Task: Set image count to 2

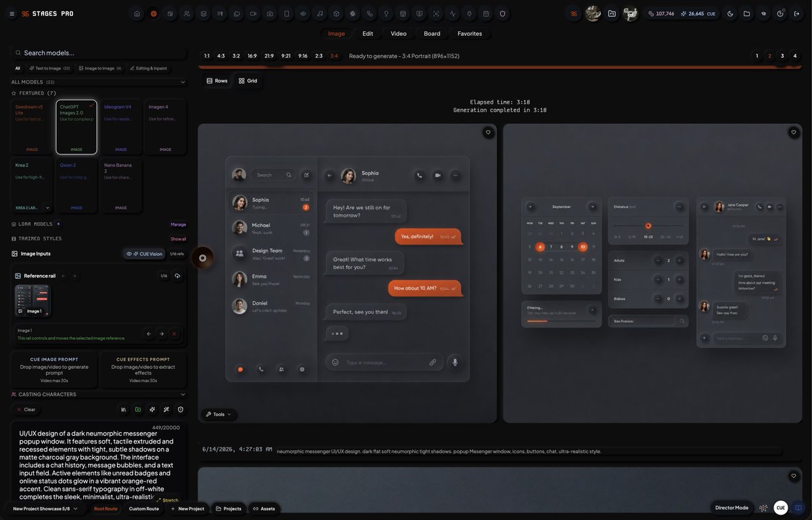Action: (x=769, y=56)
